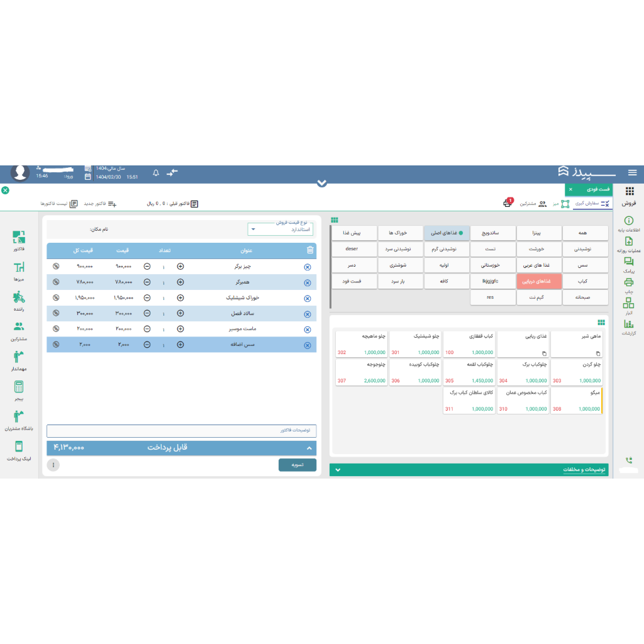
Task: Close the فست فودی tab
Action: click(570, 189)
